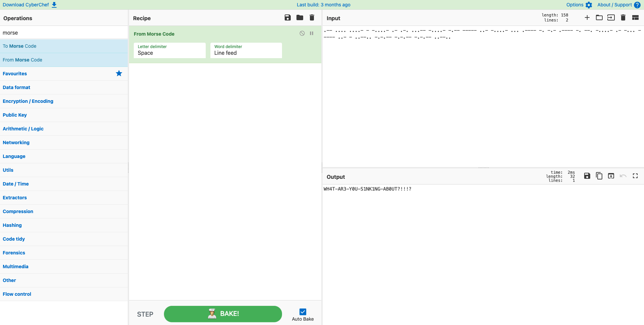644x325 pixels.
Task: Expand the Favourites category
Action: click(15, 74)
